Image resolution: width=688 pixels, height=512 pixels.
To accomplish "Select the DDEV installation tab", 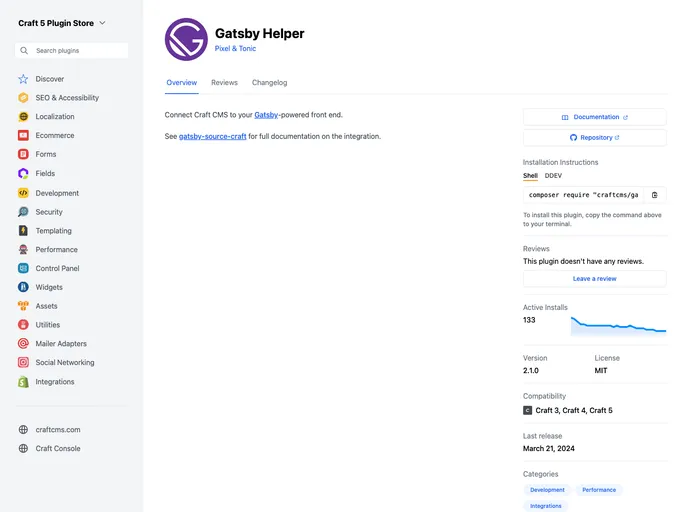I will [x=553, y=175].
